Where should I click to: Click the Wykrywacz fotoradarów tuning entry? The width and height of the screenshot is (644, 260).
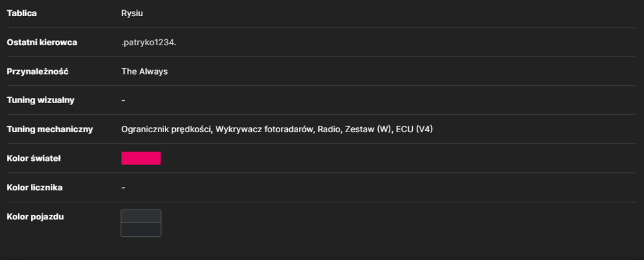pyautogui.click(x=265, y=130)
